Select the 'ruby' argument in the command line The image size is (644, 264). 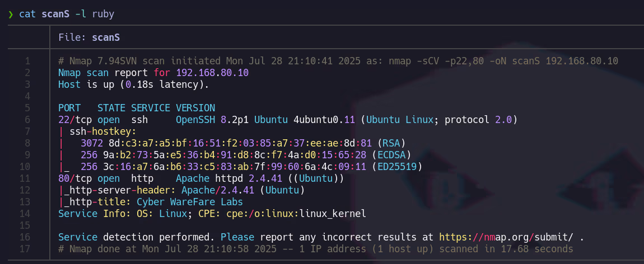tap(103, 14)
